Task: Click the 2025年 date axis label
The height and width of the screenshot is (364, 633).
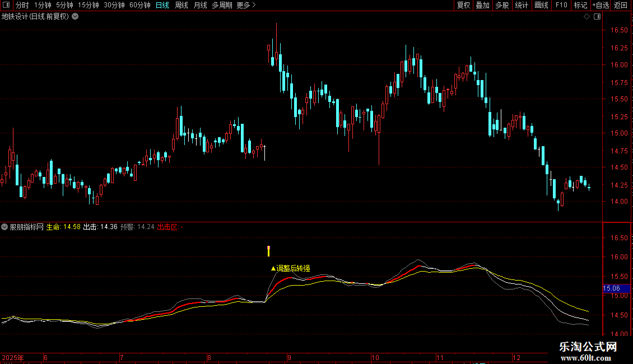Action: (x=13, y=357)
